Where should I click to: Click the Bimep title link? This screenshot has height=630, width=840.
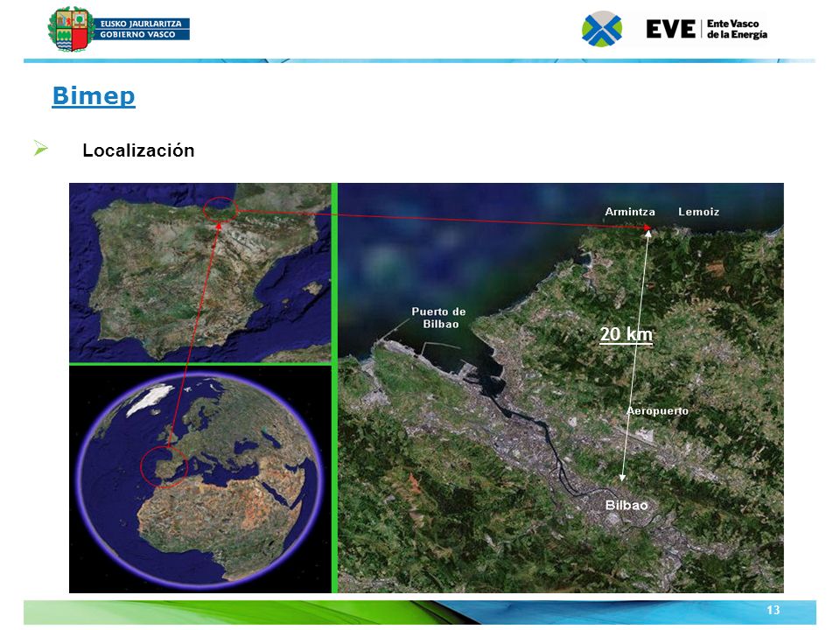click(x=94, y=96)
